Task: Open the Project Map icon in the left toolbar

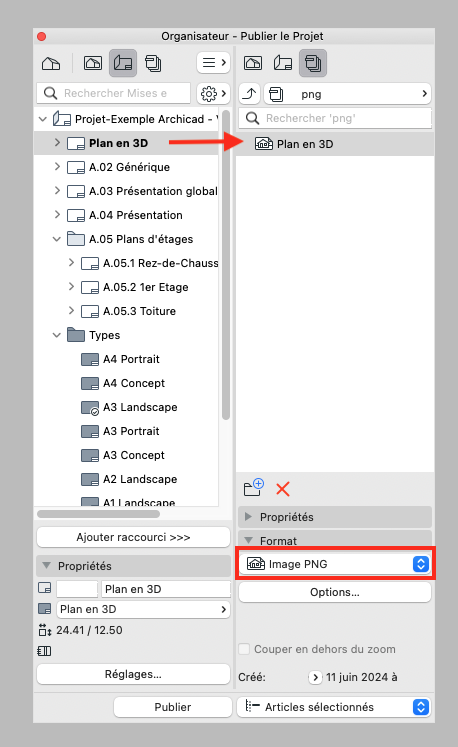Action: coord(51,63)
